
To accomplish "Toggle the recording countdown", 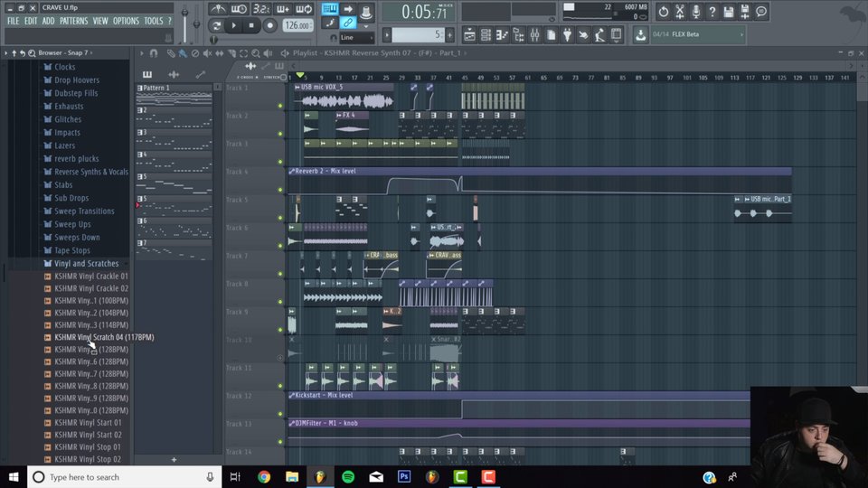I will click(x=260, y=9).
